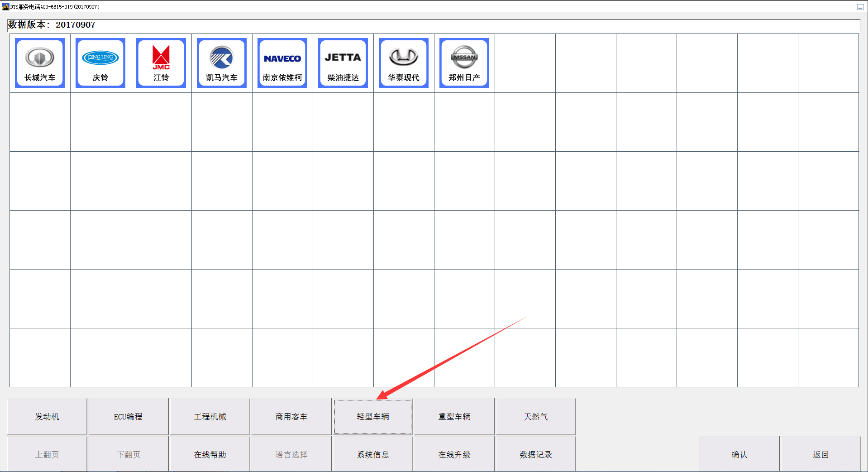The width and height of the screenshot is (868, 472).
Task: Open the Qingling 庆铃 brand icon
Action: pos(100,63)
